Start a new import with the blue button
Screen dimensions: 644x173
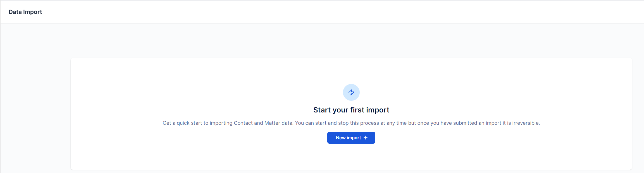[351, 138]
